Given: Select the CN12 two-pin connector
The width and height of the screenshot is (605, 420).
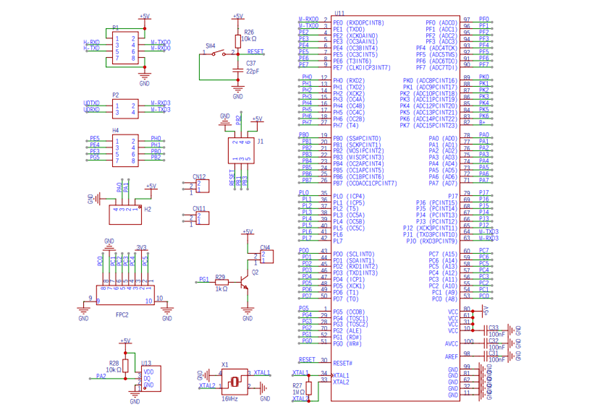Looking at the screenshot, I should (203, 186).
